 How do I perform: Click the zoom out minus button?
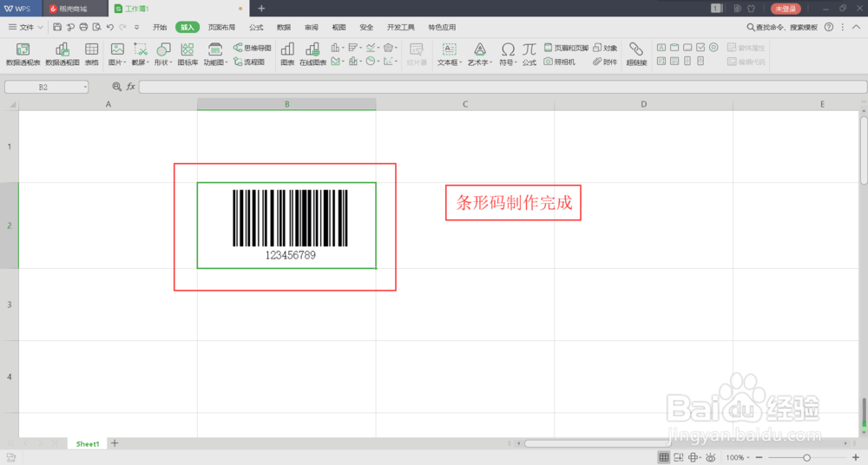tap(759, 457)
